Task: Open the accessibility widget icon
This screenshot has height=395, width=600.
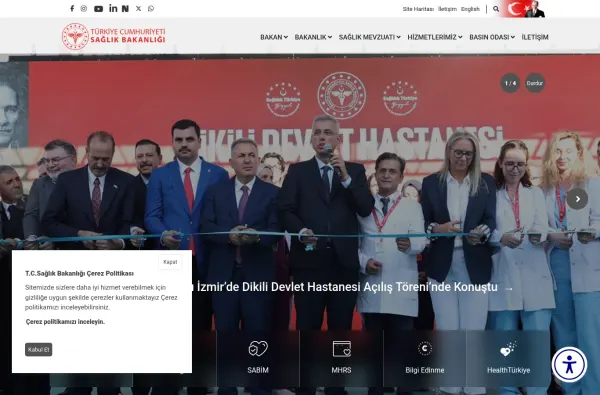Action: click(x=569, y=364)
